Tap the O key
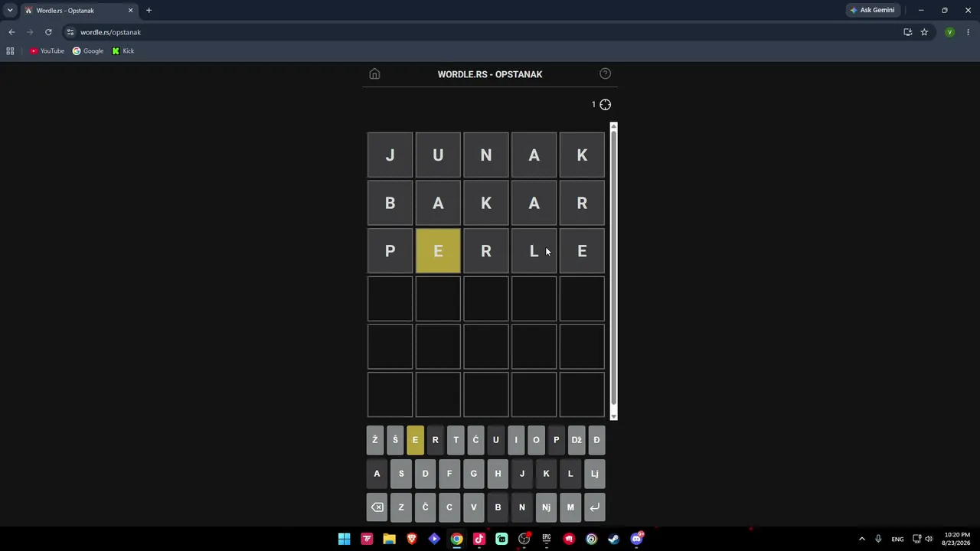 (x=536, y=440)
